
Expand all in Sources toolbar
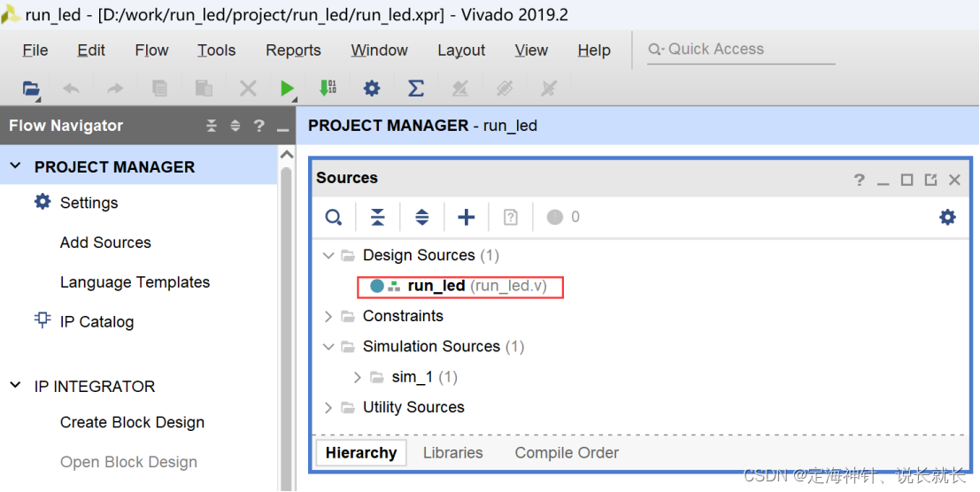[422, 218]
